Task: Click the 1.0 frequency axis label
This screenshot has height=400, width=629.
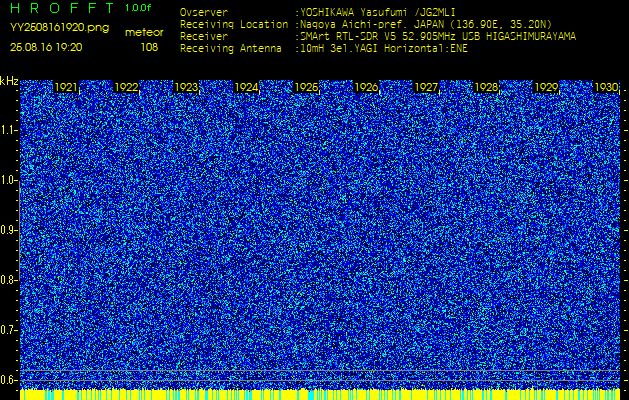Action: pos(9,181)
